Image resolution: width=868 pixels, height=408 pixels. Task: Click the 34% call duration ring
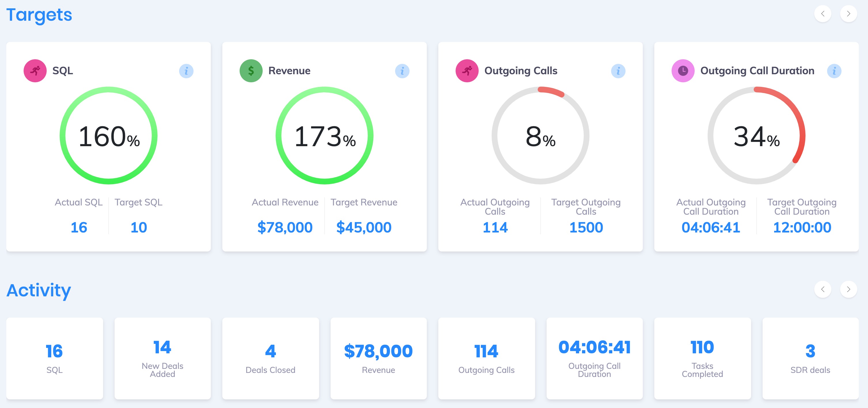(757, 136)
